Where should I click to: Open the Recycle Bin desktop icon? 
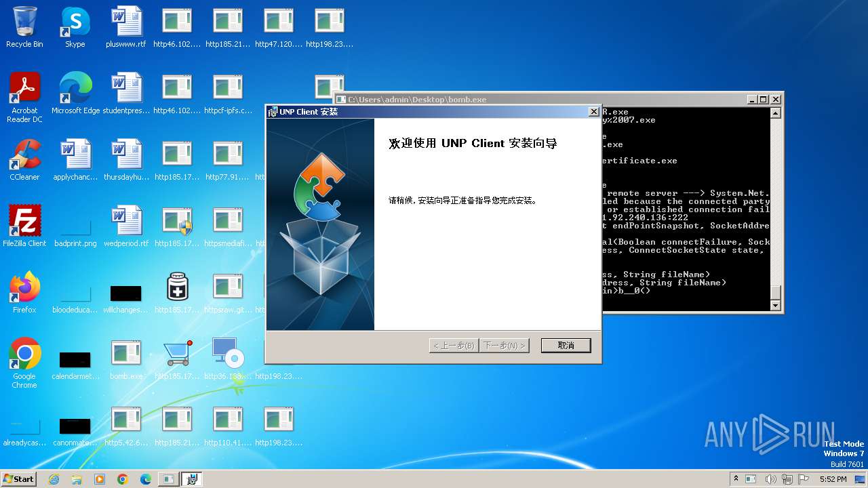[x=24, y=27]
